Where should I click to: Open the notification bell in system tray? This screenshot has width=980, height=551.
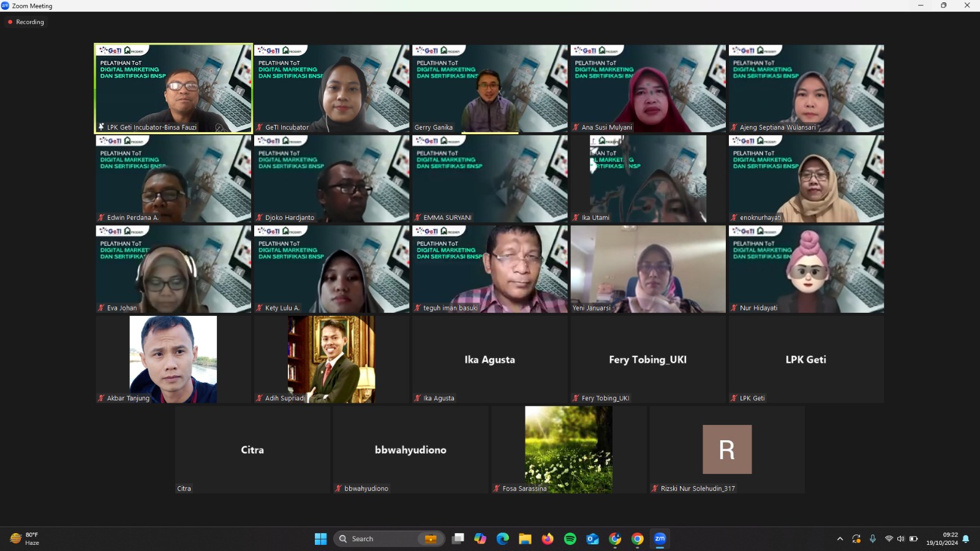[x=966, y=539]
